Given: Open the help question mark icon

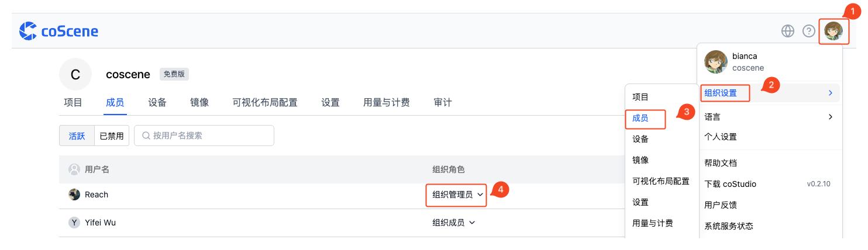Looking at the screenshot, I should coord(809,31).
